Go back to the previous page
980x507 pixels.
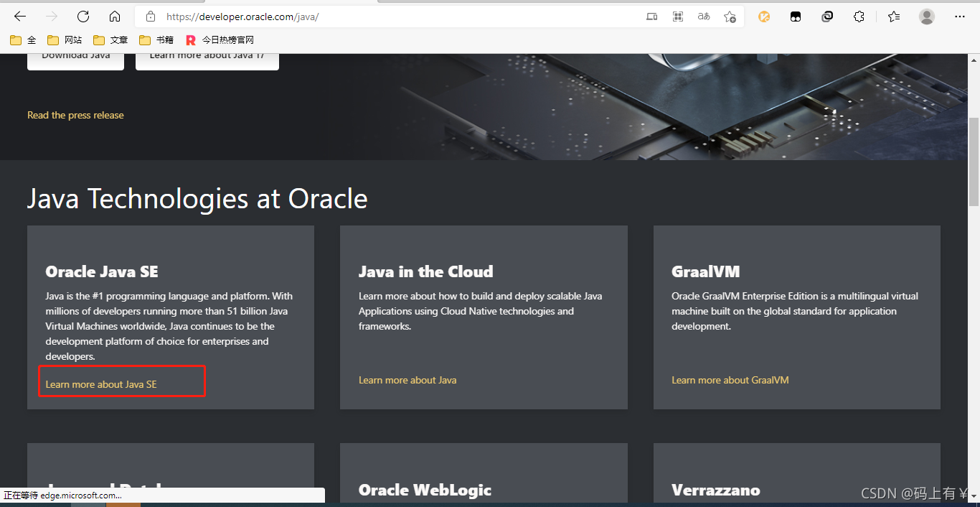(x=20, y=17)
